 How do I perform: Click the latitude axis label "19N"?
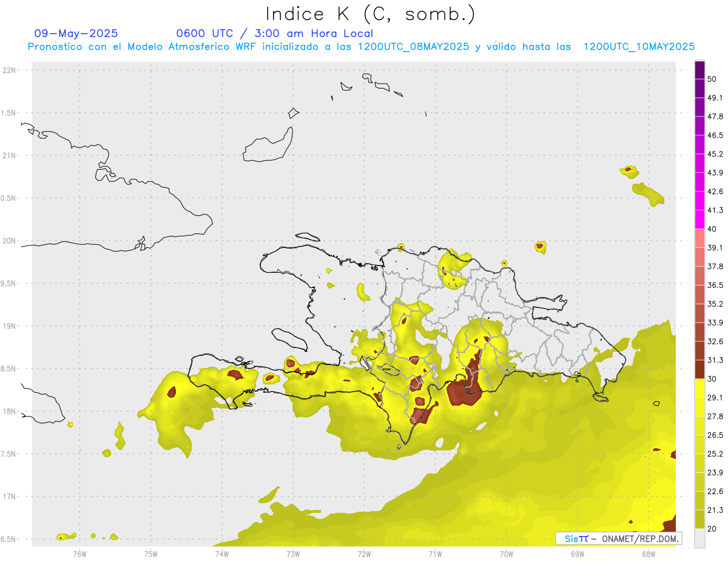click(9, 326)
